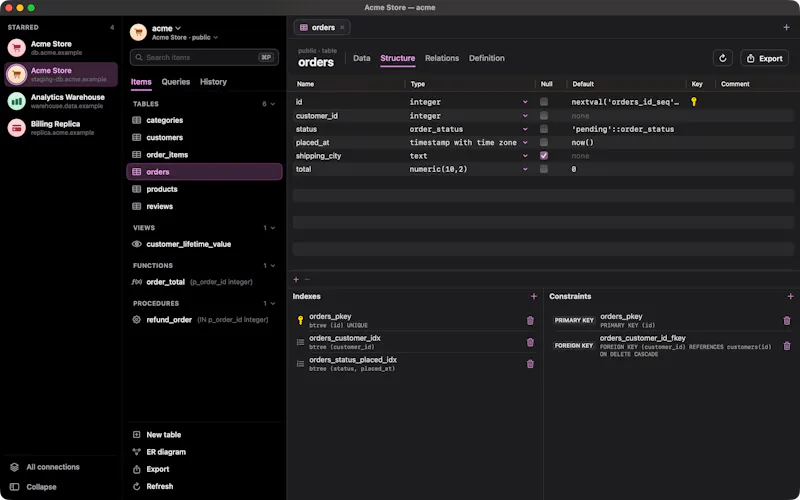Open the Analytics Warehouse connection icon

pyautogui.click(x=16, y=101)
